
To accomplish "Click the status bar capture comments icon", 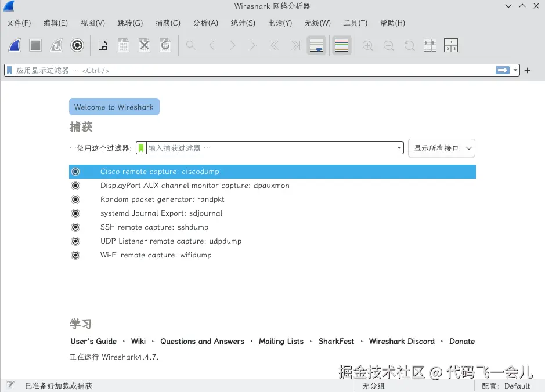I will point(10,384).
